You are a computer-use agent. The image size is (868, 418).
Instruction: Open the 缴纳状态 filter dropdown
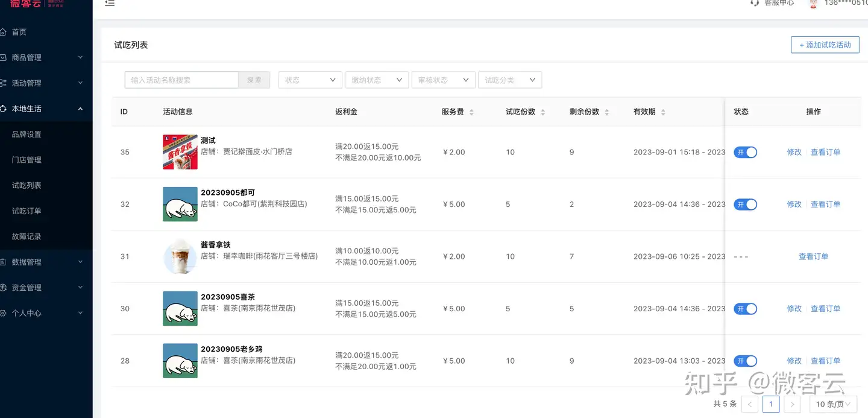coord(377,80)
